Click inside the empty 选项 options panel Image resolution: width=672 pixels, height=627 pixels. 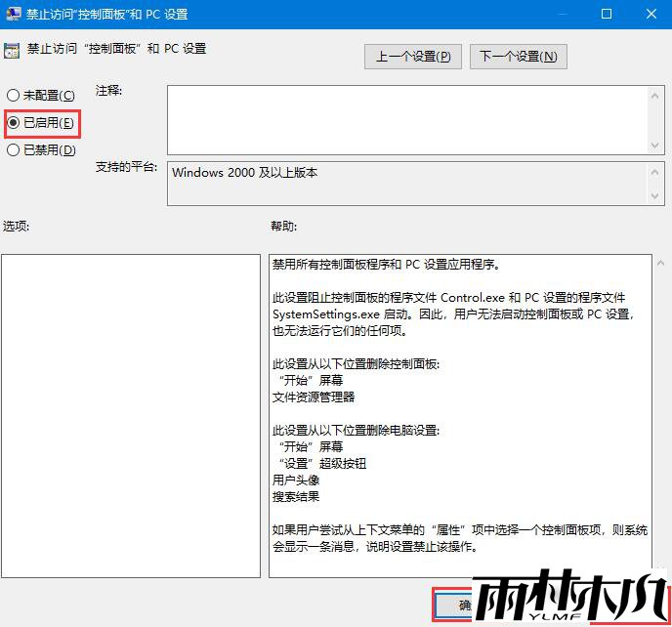(130, 415)
